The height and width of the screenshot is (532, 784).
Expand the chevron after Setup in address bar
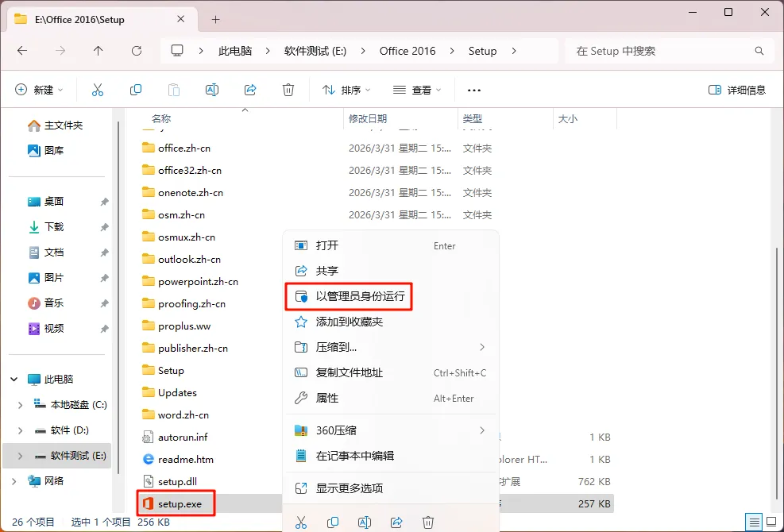[x=513, y=51]
